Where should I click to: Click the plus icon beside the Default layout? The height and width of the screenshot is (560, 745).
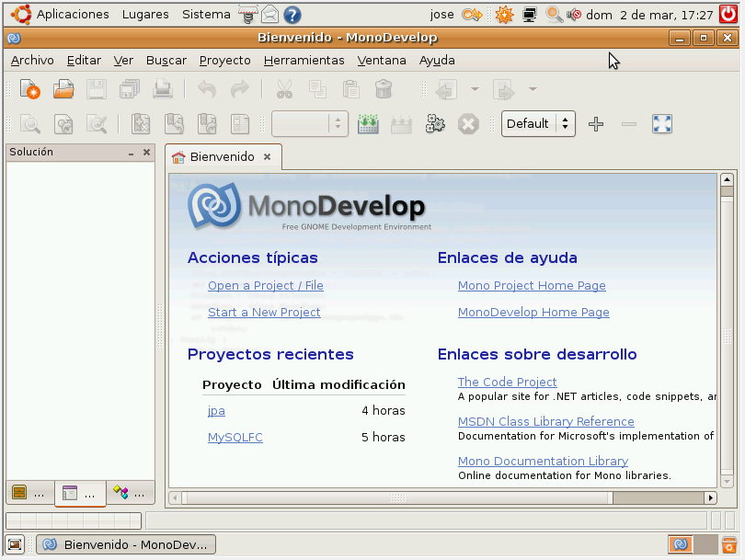596,124
